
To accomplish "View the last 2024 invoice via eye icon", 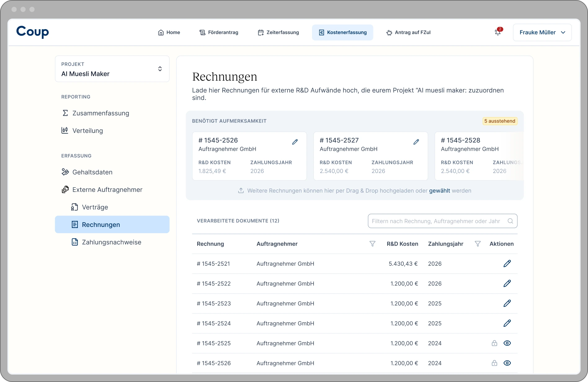I will tap(507, 363).
